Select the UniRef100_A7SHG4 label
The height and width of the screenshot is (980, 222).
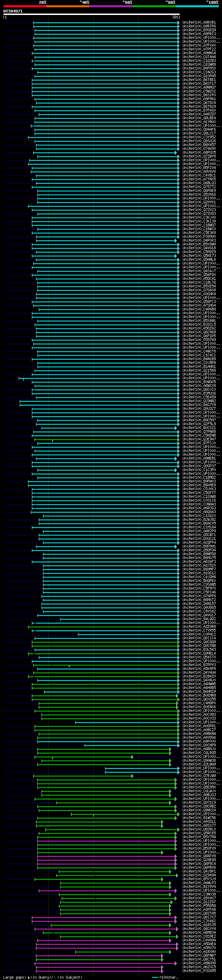pos(199,306)
